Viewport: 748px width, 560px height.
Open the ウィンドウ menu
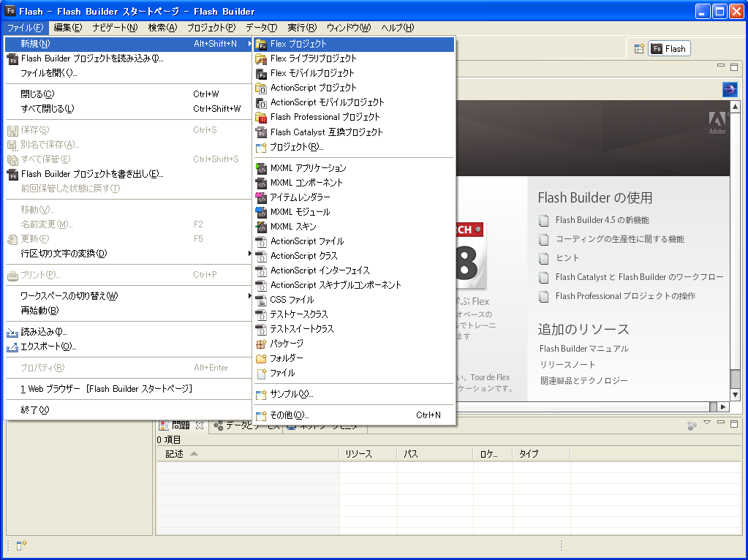click(349, 28)
